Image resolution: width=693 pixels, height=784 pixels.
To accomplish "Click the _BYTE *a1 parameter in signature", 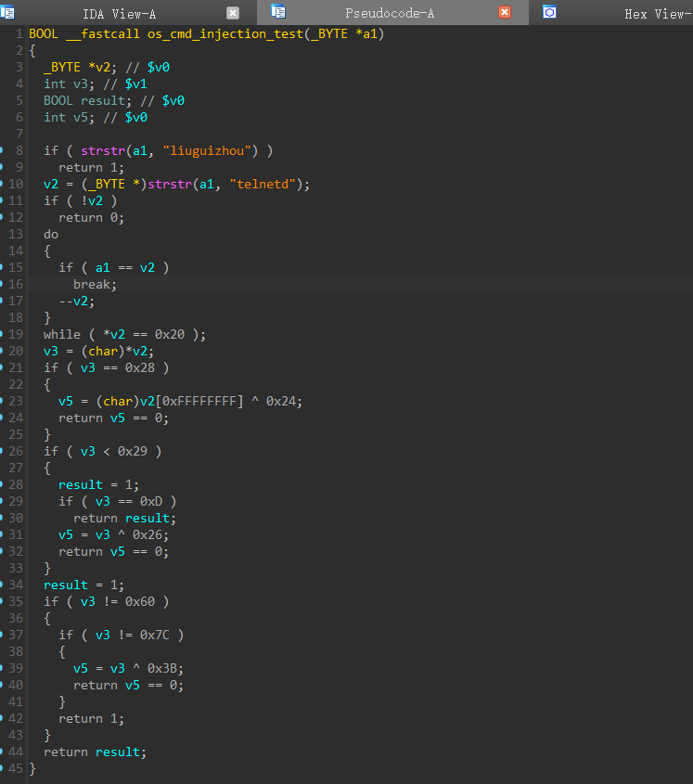I will [x=344, y=34].
